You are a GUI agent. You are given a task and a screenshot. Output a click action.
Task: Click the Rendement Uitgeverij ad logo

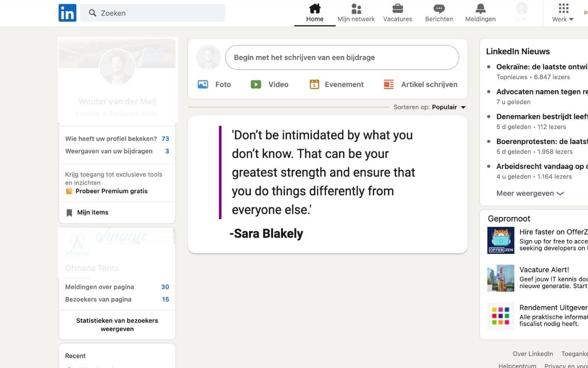point(501,316)
